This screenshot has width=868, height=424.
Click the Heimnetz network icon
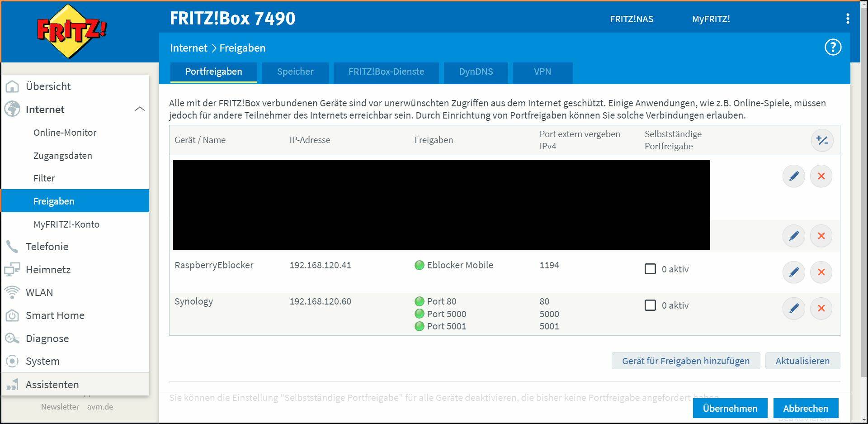point(12,270)
